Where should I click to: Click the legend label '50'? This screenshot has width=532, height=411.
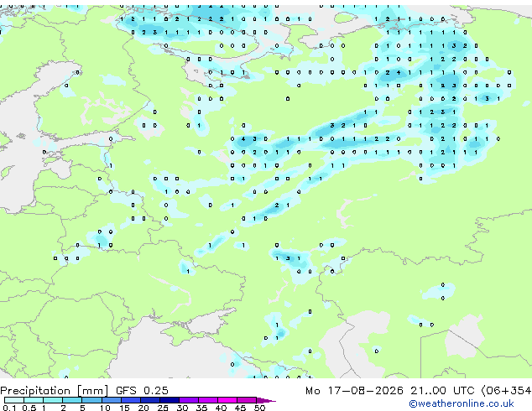[260, 408]
